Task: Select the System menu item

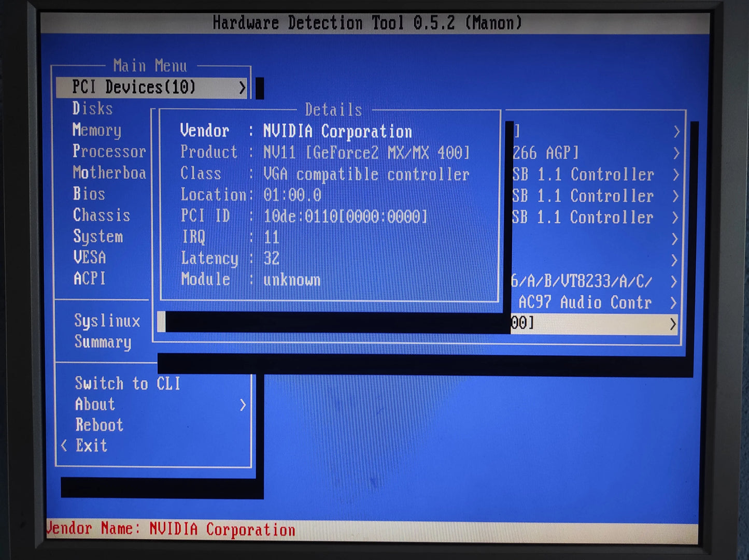Action: [x=98, y=236]
